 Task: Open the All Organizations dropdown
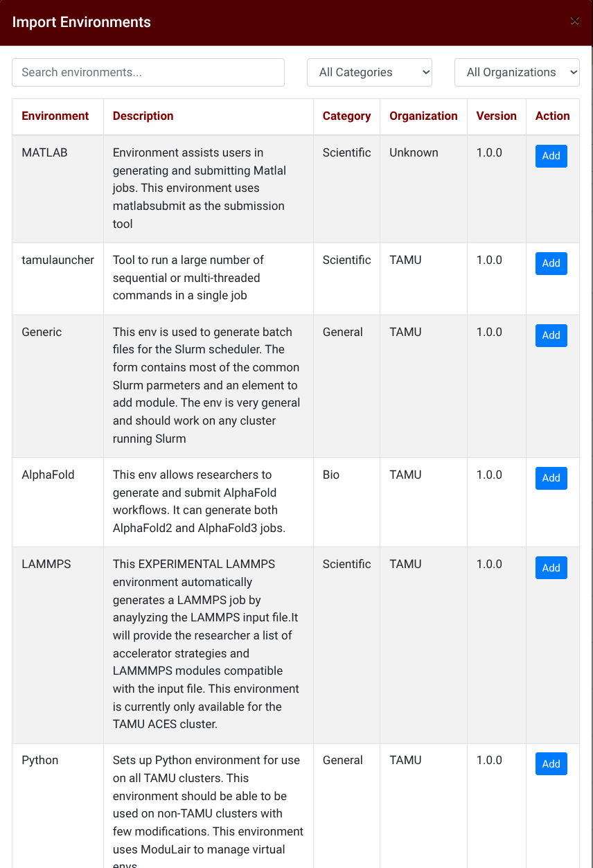(517, 72)
